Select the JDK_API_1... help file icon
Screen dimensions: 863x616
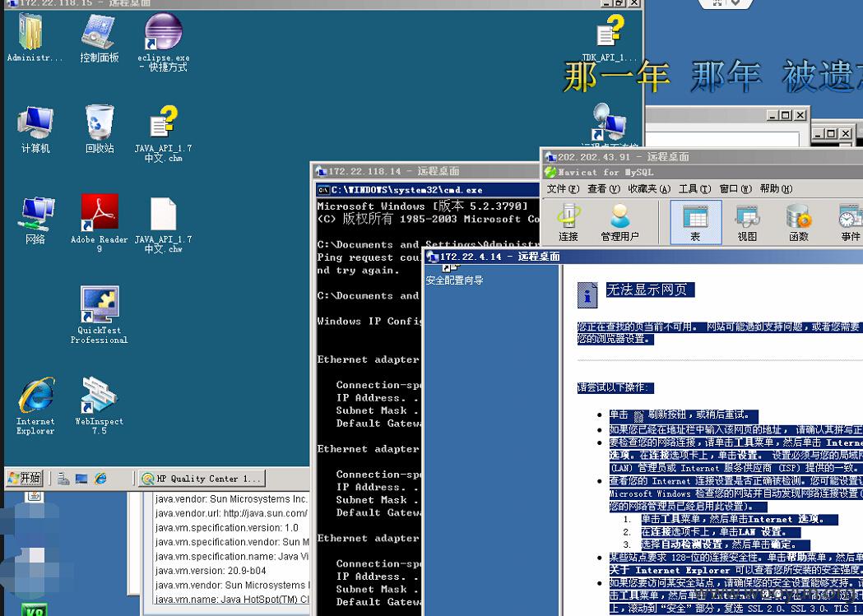pyautogui.click(x=610, y=39)
